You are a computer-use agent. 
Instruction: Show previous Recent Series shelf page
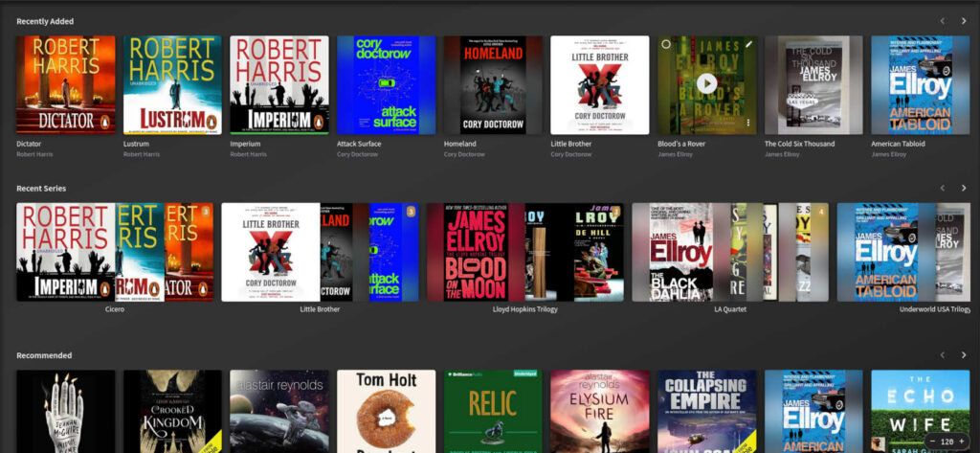tap(943, 189)
